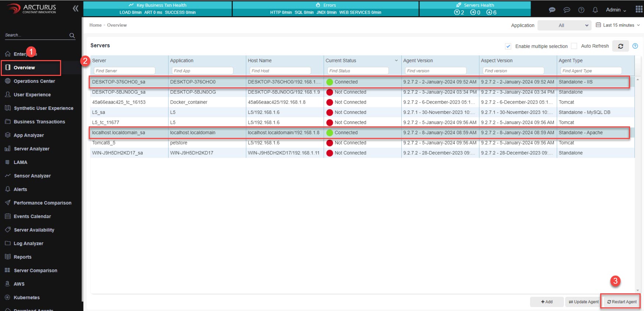Click the Find Server filter field
This screenshot has height=311, width=644.
click(124, 71)
